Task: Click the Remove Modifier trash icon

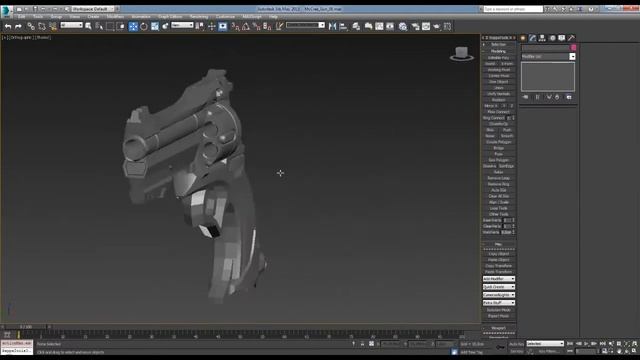Action: (557, 97)
